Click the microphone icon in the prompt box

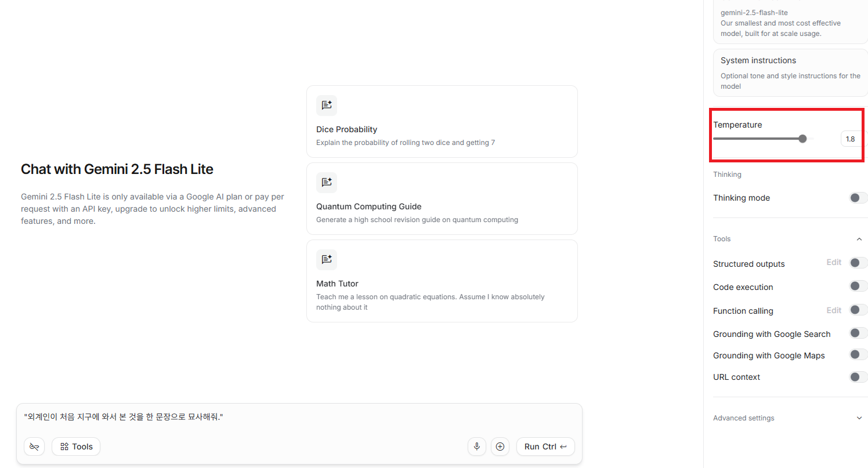[x=477, y=447]
